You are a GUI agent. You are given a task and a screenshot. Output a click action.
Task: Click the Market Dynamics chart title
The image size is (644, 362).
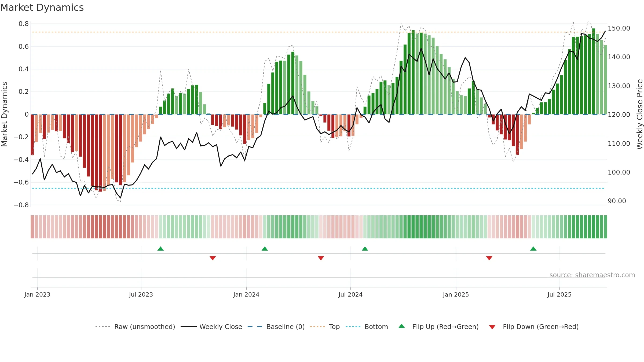coord(42,8)
